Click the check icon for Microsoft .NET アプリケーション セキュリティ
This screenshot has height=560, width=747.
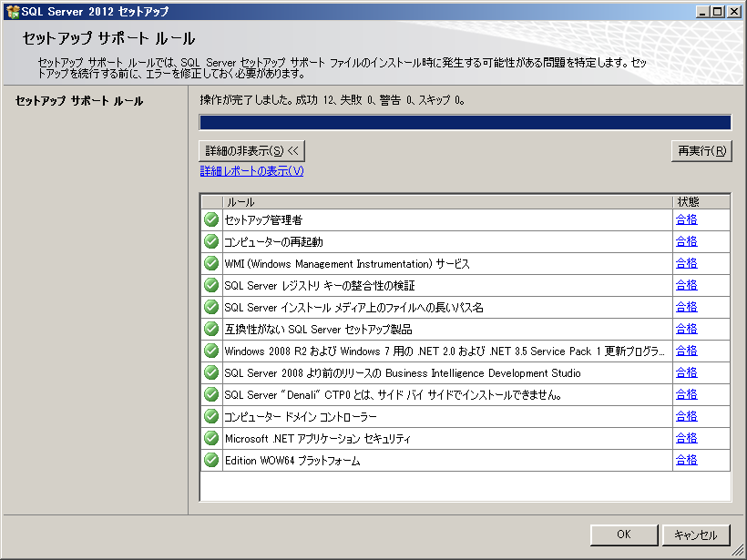[211, 438]
